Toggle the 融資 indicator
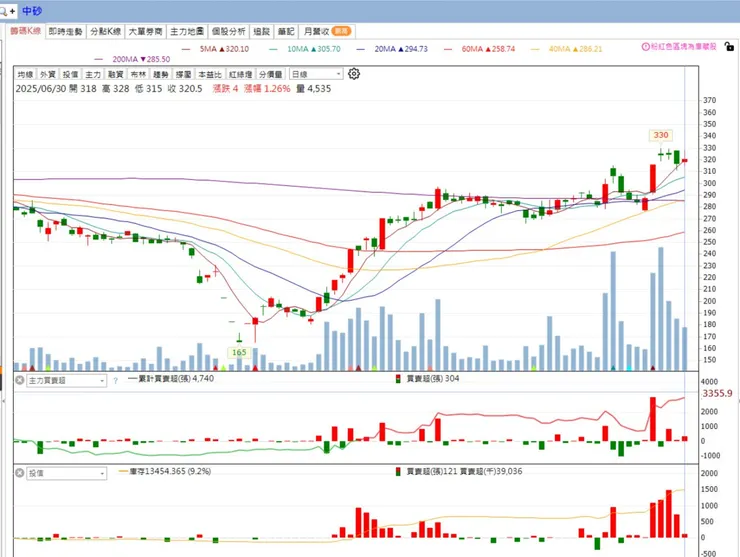Screen dimensions: 740x557 [x=116, y=74]
